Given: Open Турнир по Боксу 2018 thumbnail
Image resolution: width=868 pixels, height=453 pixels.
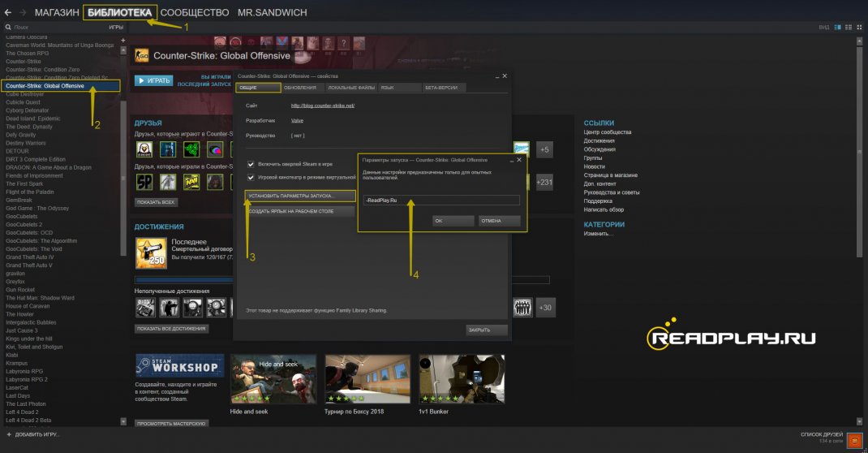Looking at the screenshot, I should click(x=367, y=379).
